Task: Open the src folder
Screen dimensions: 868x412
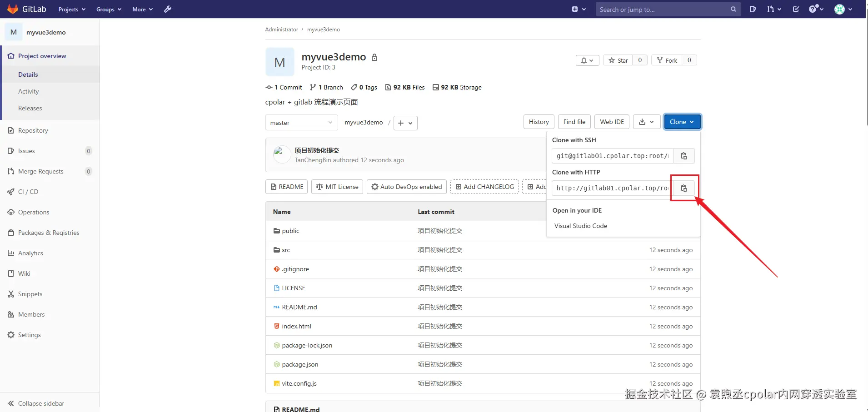Action: (x=286, y=250)
